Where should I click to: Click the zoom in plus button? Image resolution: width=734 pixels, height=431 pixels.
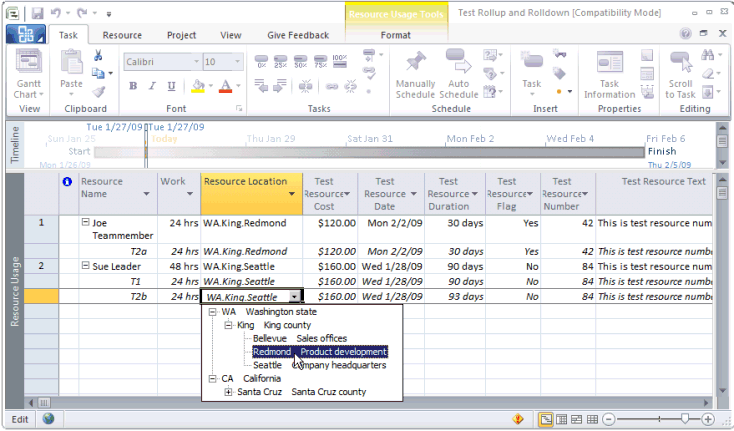(x=708, y=419)
